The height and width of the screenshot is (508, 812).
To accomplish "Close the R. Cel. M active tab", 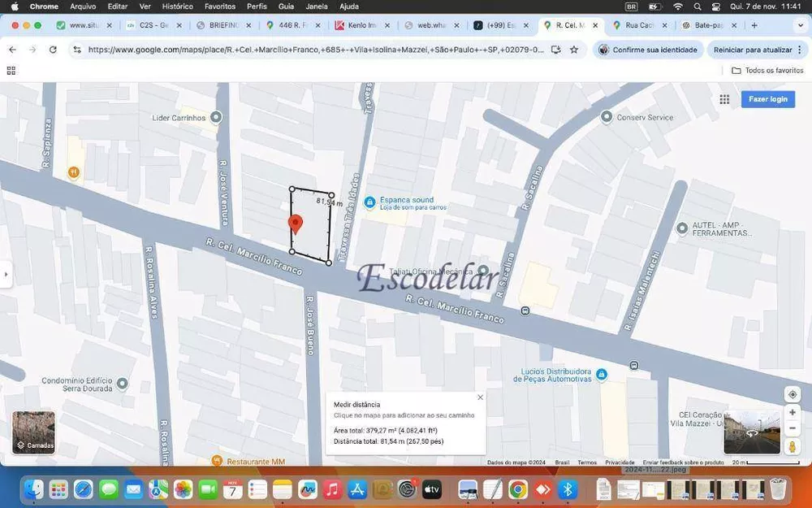I will [x=595, y=25].
